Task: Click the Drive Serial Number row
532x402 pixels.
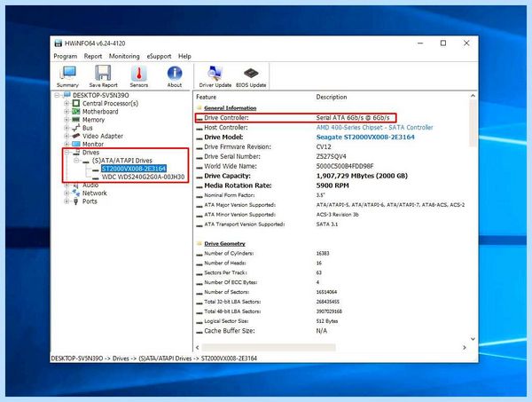Action: coord(271,156)
